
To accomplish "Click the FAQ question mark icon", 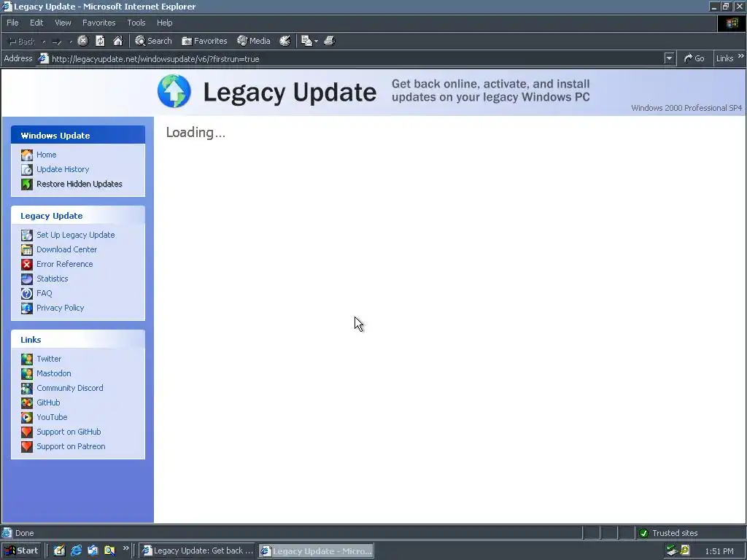I will (27, 293).
